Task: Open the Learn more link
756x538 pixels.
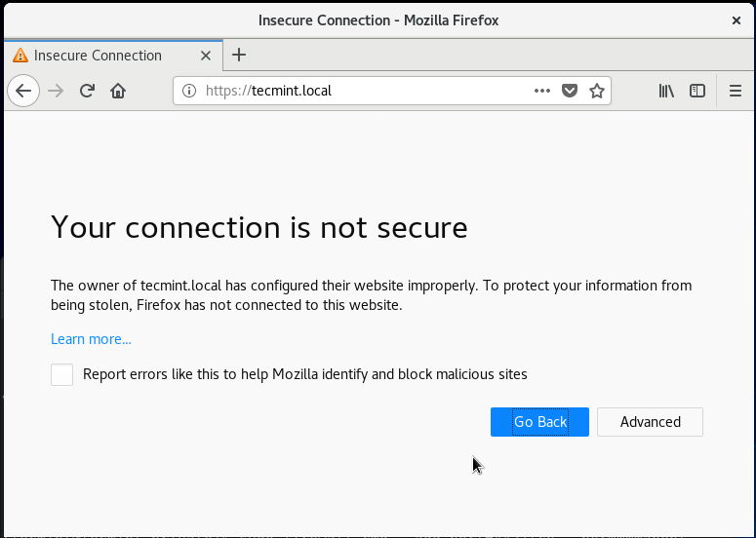Action: (x=91, y=339)
